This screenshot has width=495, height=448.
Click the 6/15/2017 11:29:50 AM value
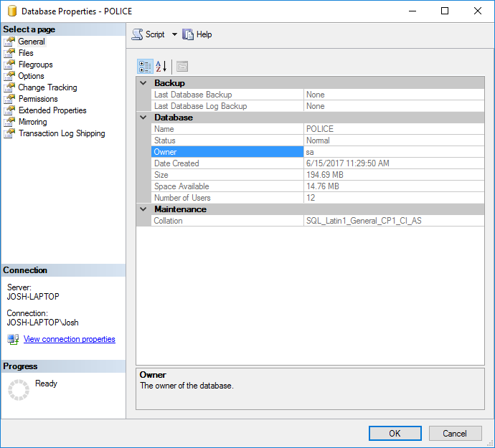click(347, 163)
